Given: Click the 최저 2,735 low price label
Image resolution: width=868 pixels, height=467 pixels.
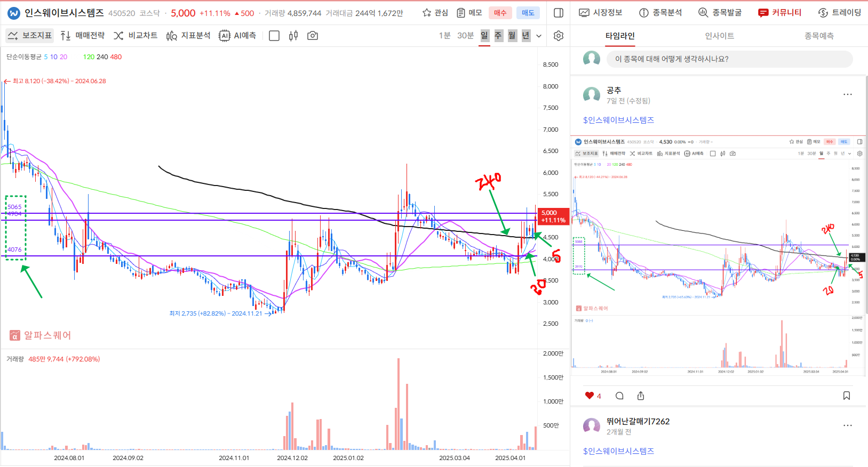Looking at the screenshot, I should coord(220,313).
